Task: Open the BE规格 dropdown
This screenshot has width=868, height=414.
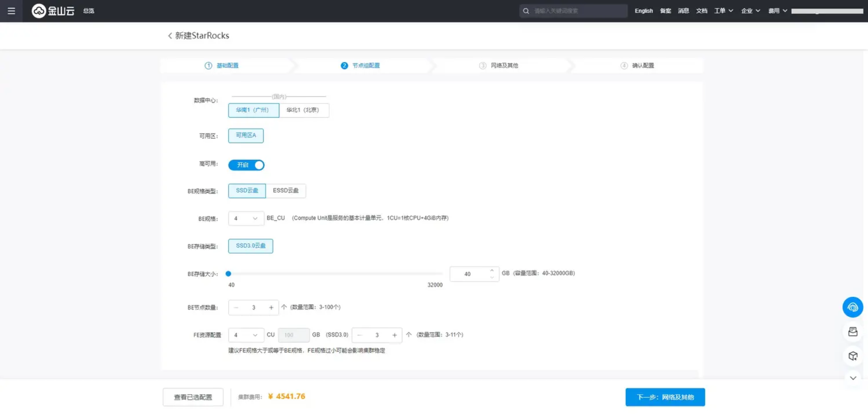Action: (x=245, y=219)
